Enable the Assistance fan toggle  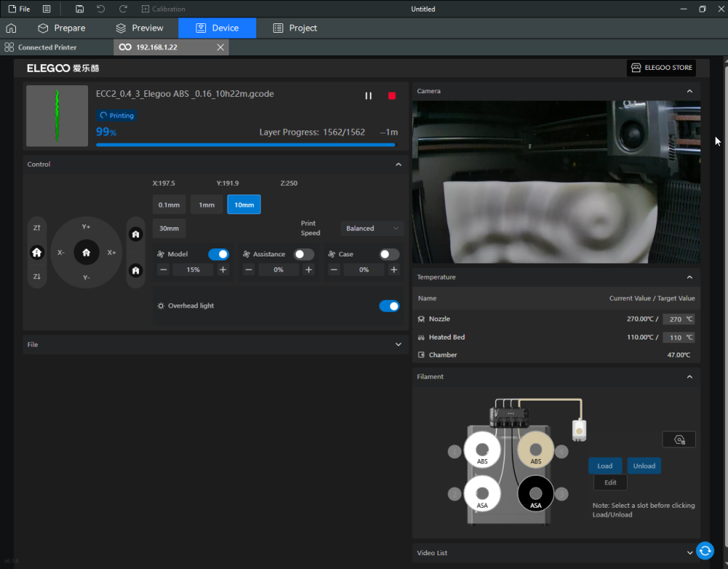pyautogui.click(x=304, y=254)
